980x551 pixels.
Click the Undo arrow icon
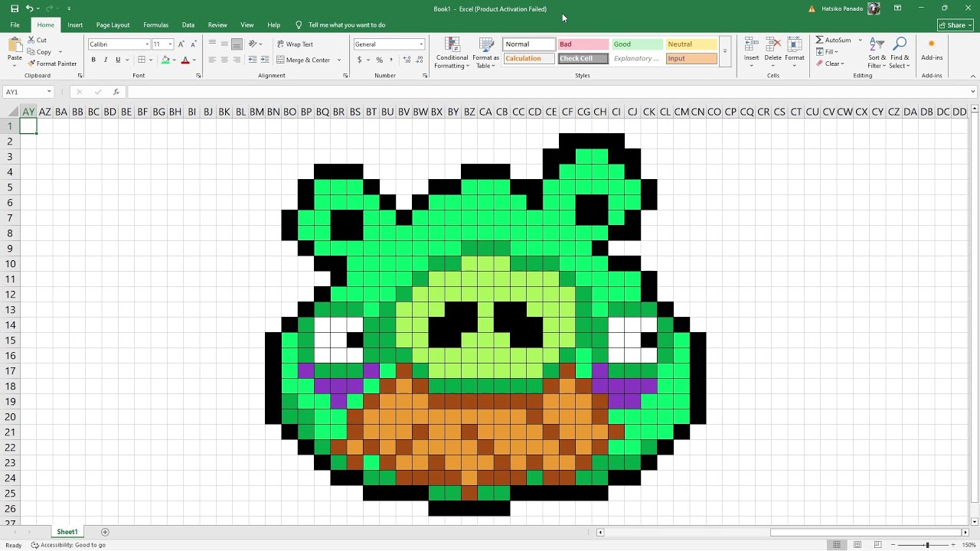29,8
